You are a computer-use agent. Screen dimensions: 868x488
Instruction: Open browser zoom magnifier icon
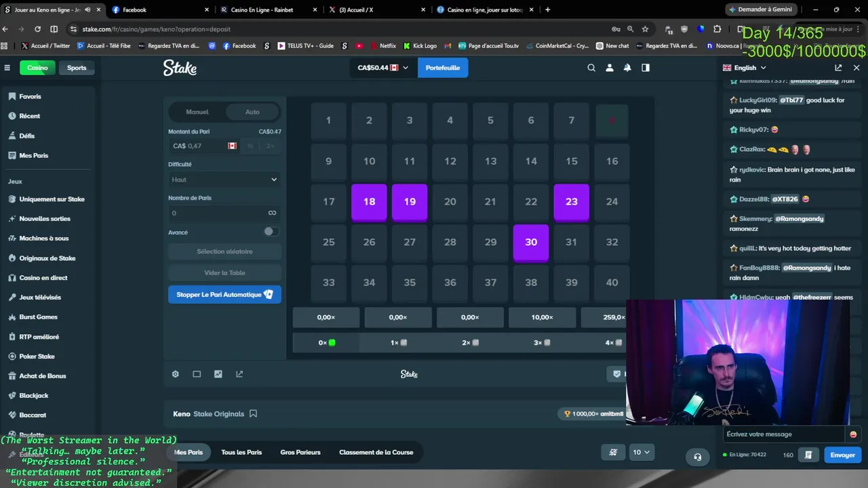[x=630, y=29]
